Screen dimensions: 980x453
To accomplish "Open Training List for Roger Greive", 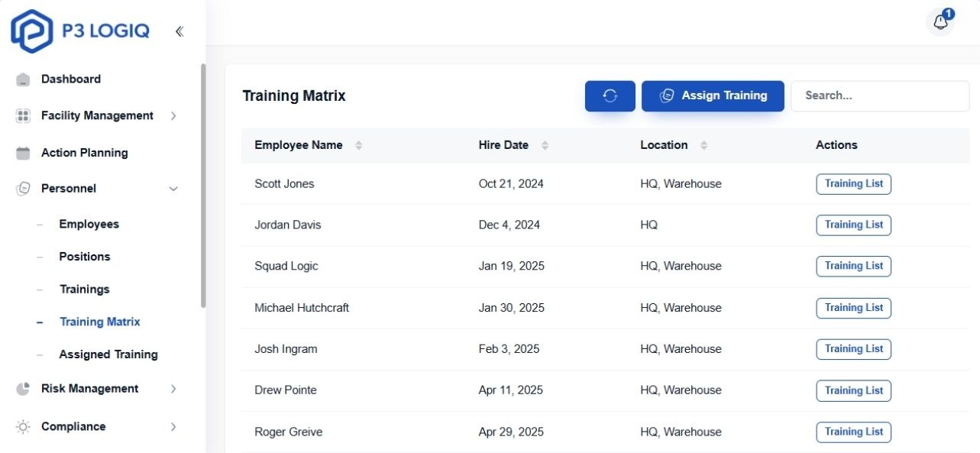I will pos(853,432).
